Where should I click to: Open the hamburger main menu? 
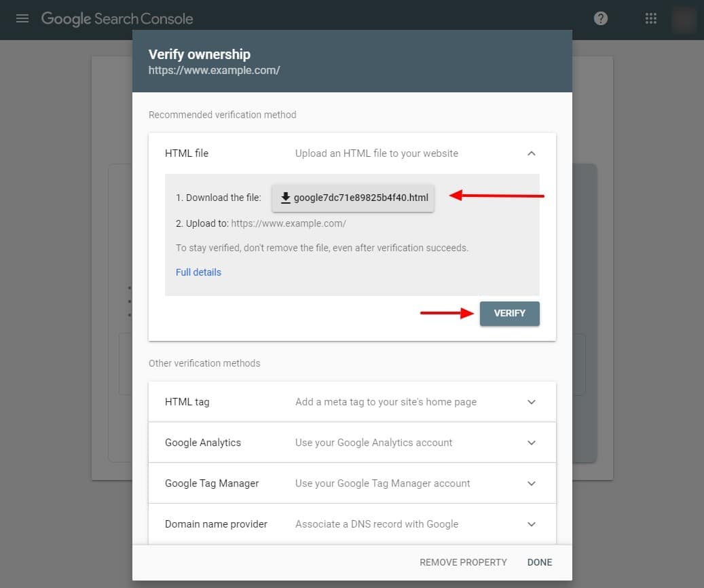click(x=22, y=19)
